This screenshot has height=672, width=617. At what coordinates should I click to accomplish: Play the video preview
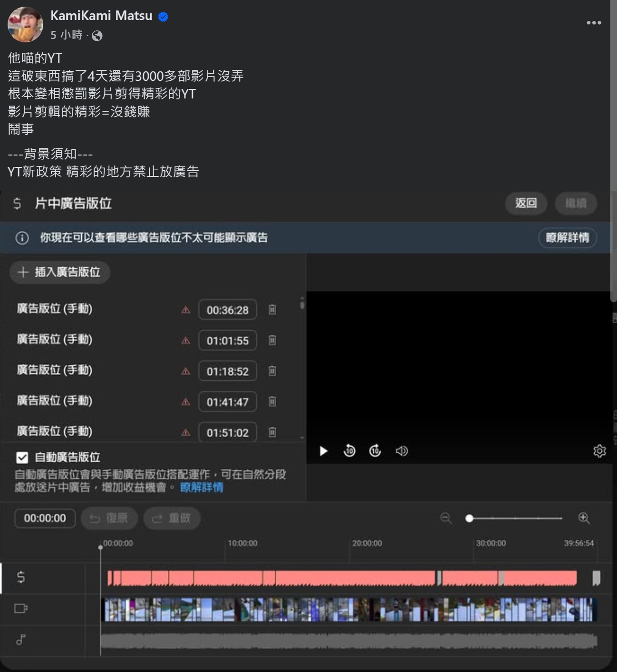coord(323,451)
